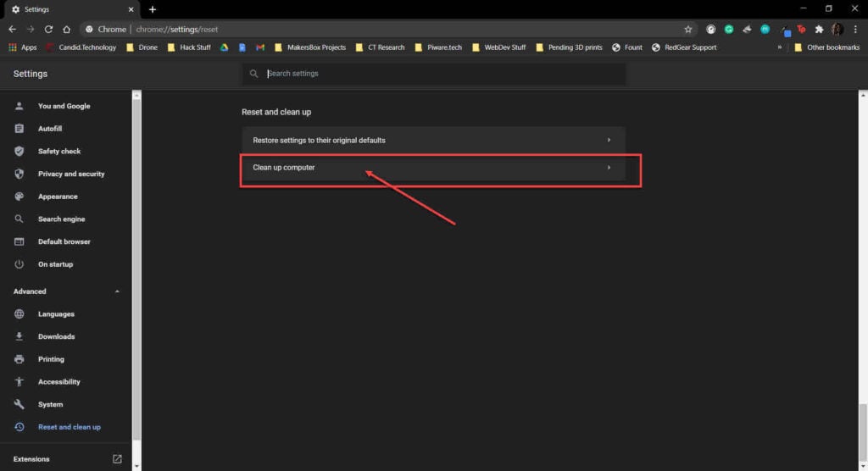Open the Gmail bookmark icon
The image size is (868, 471).
coord(260,47)
